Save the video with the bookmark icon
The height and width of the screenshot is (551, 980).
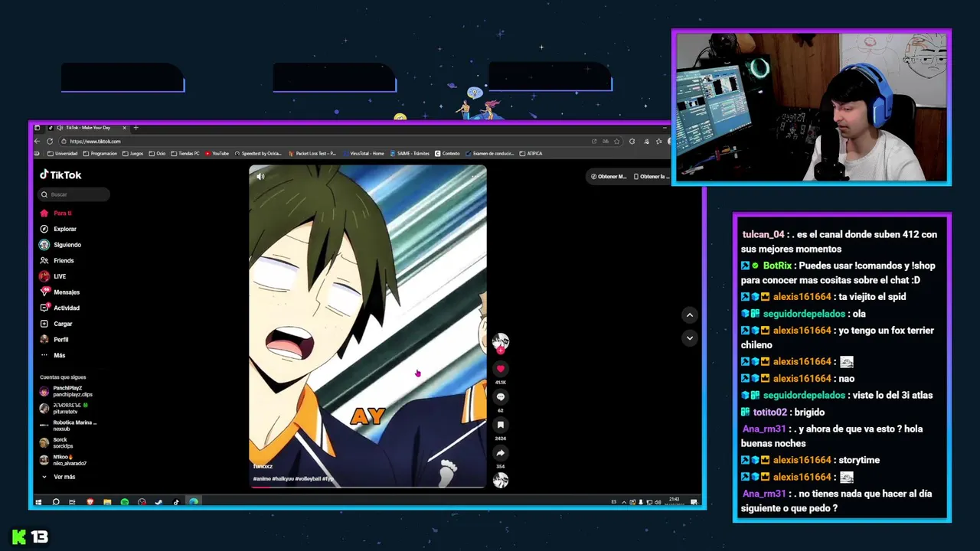coord(501,425)
